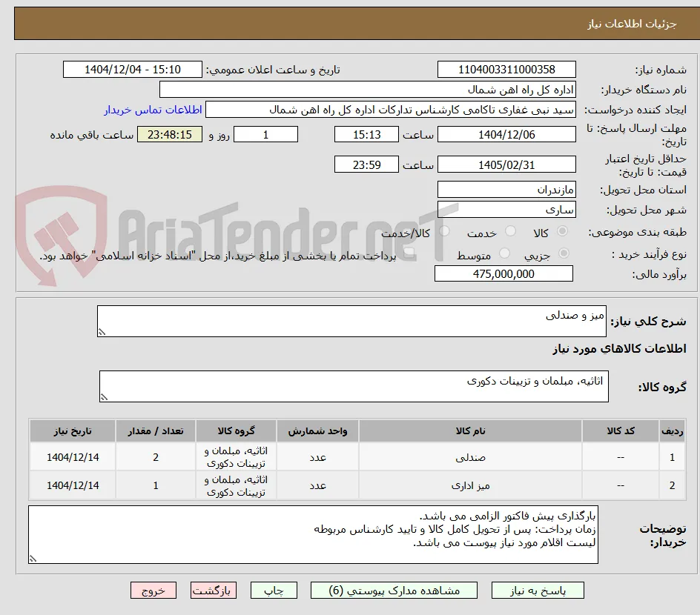Click row number 2 cell in table

[673, 485]
